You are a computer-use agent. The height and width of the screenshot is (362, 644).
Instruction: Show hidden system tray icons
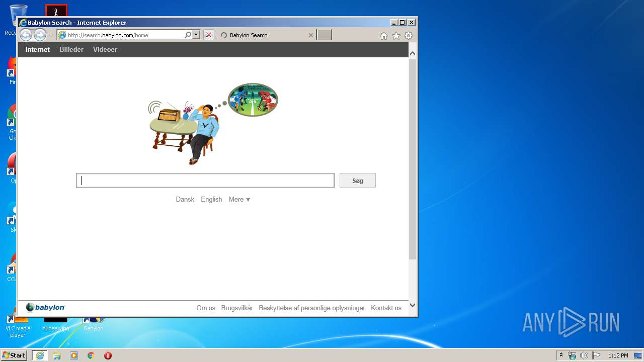561,355
